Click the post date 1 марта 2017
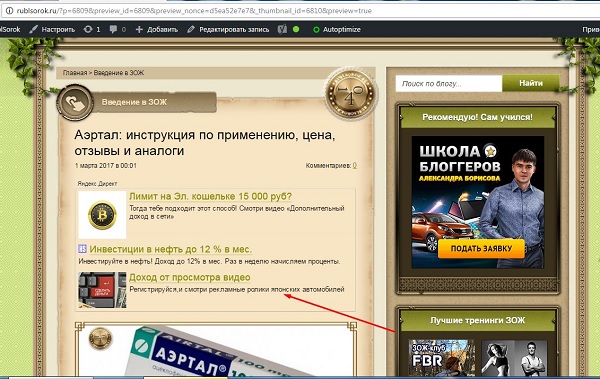 [x=106, y=165]
